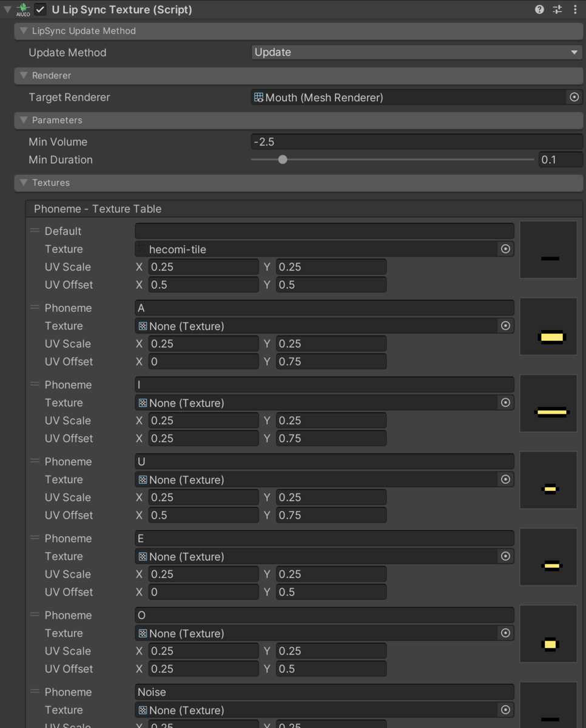
Task: Open the component help documentation icon
Action: (x=539, y=9)
